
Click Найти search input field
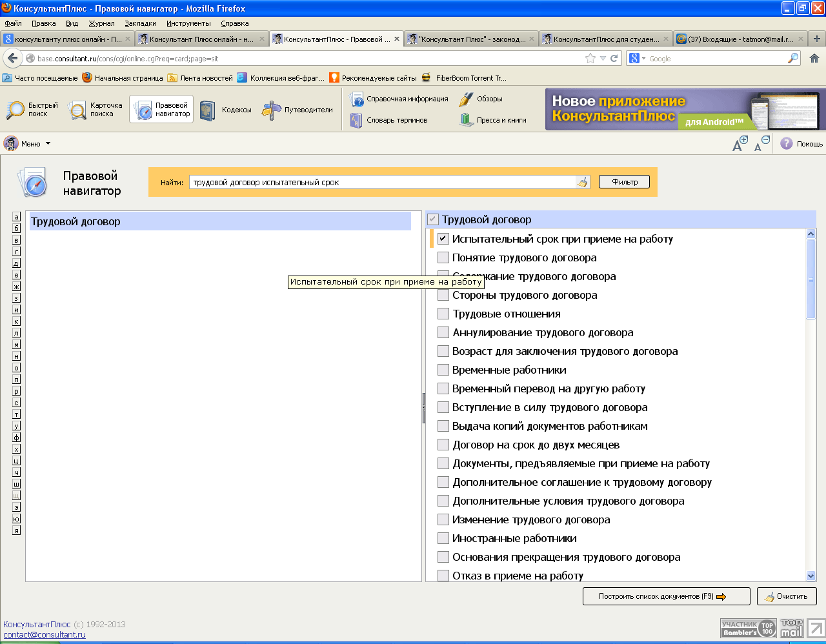coord(383,182)
